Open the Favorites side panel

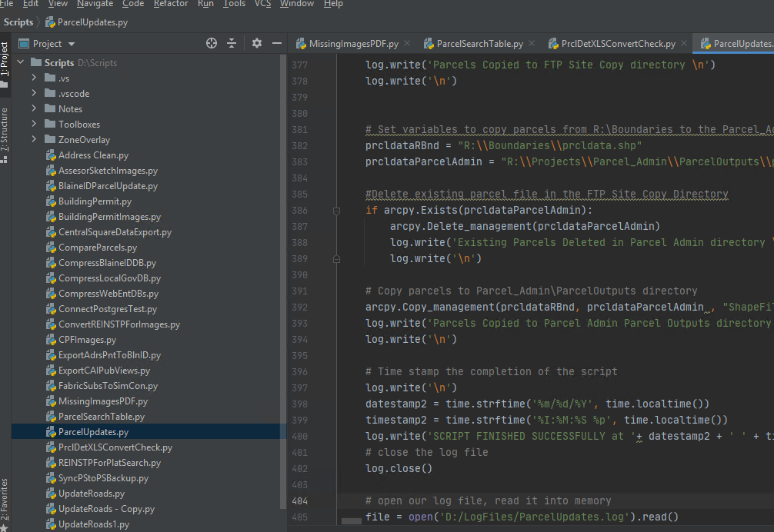[5, 500]
